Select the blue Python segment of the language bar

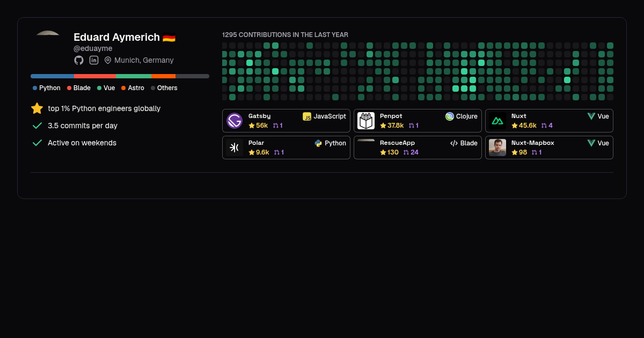point(52,76)
